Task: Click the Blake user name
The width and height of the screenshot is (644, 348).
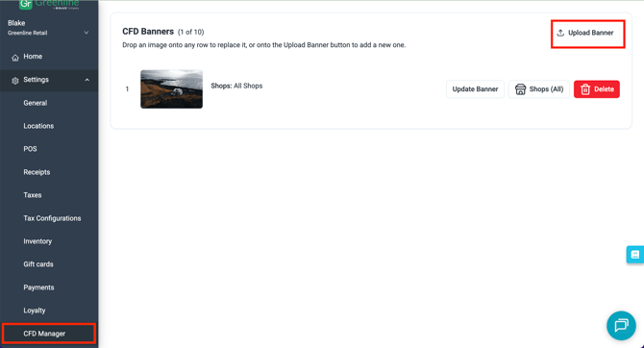Action: pos(16,23)
